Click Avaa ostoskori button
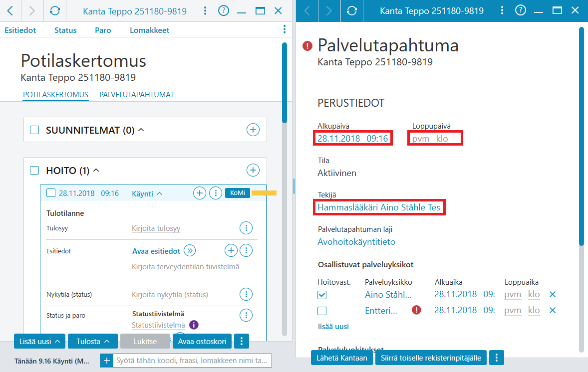The height and width of the screenshot is (372, 588). (202, 341)
